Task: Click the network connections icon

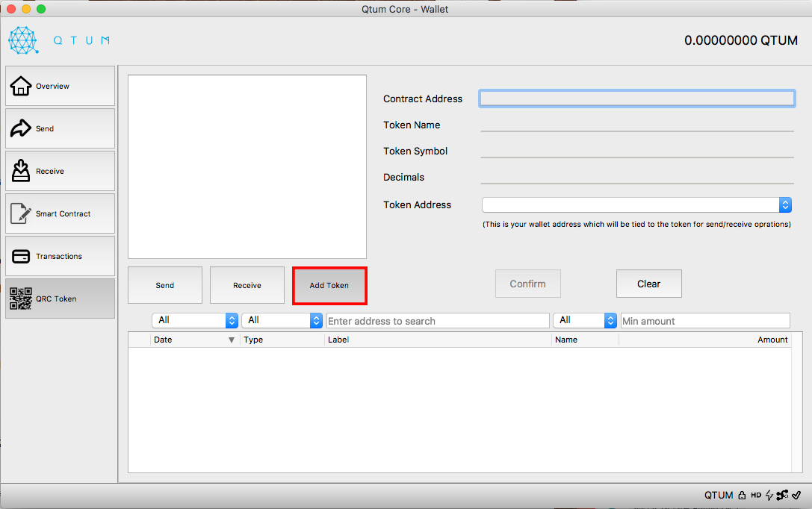Action: (782, 495)
